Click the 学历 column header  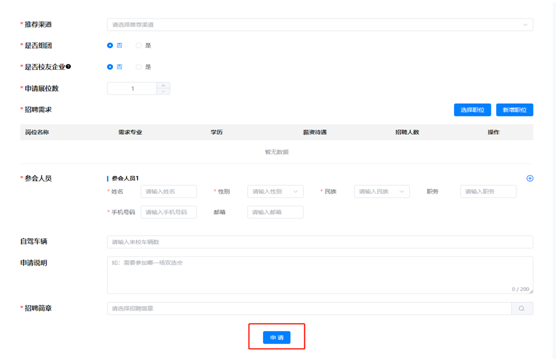(x=216, y=132)
